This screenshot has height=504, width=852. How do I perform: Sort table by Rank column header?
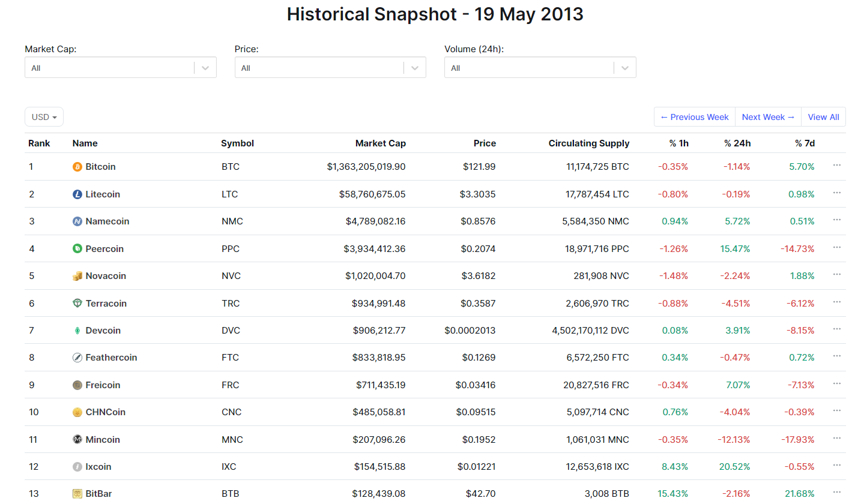(39, 143)
